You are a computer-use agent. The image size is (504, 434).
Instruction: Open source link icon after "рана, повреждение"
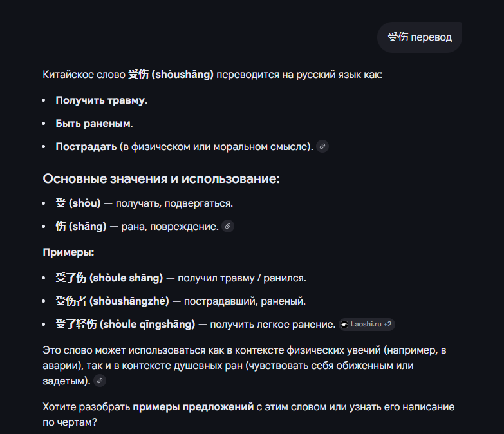(228, 226)
